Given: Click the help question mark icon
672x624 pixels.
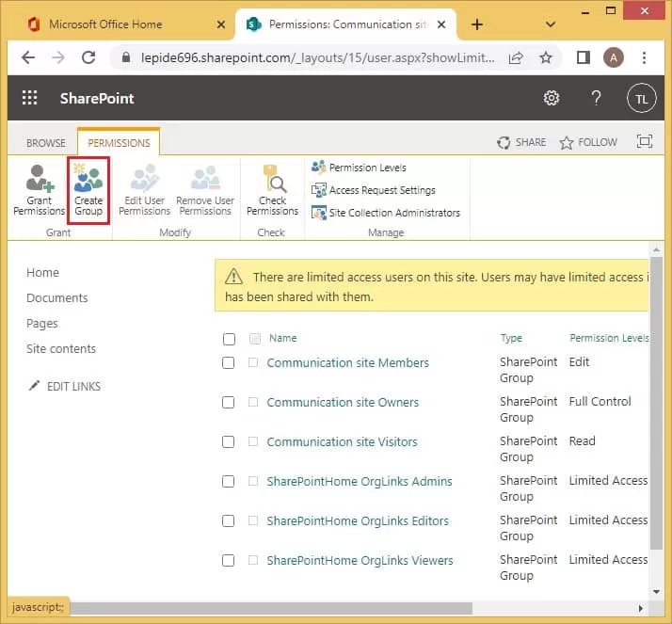Looking at the screenshot, I should [596, 99].
